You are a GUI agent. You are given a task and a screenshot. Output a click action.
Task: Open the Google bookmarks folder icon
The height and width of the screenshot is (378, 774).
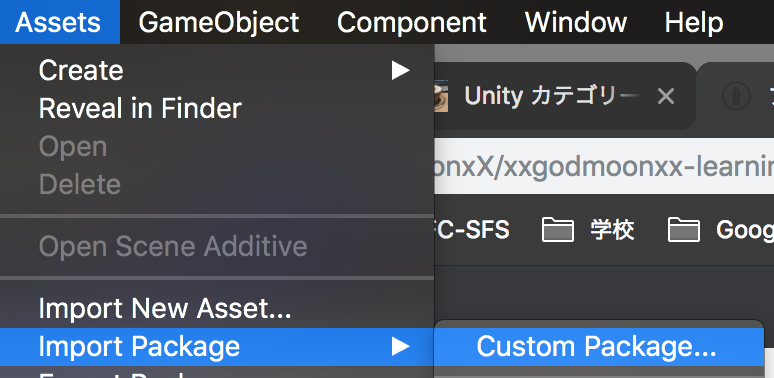(684, 230)
